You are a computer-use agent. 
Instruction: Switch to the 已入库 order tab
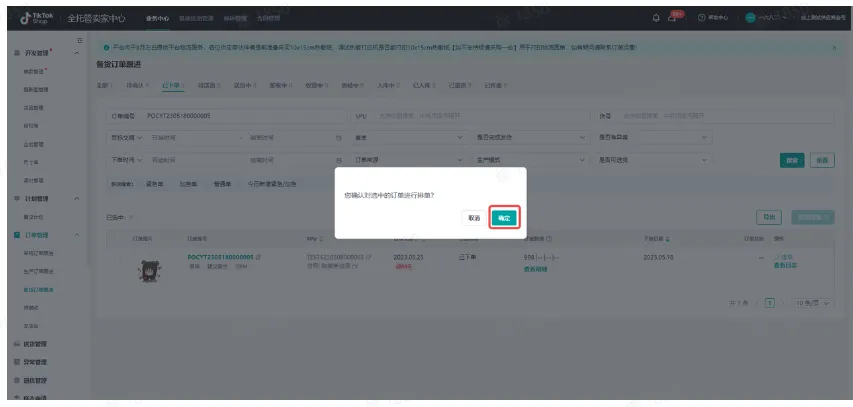[x=424, y=85]
